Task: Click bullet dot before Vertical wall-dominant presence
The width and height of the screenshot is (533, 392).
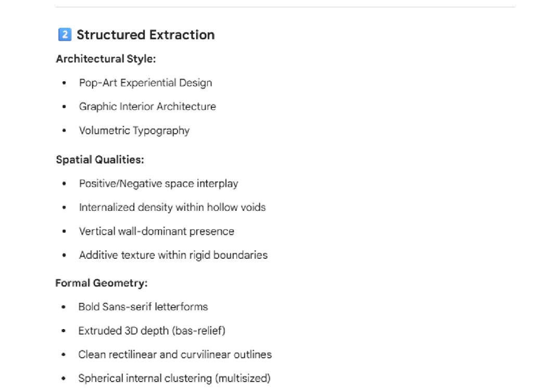Action: coord(64,232)
